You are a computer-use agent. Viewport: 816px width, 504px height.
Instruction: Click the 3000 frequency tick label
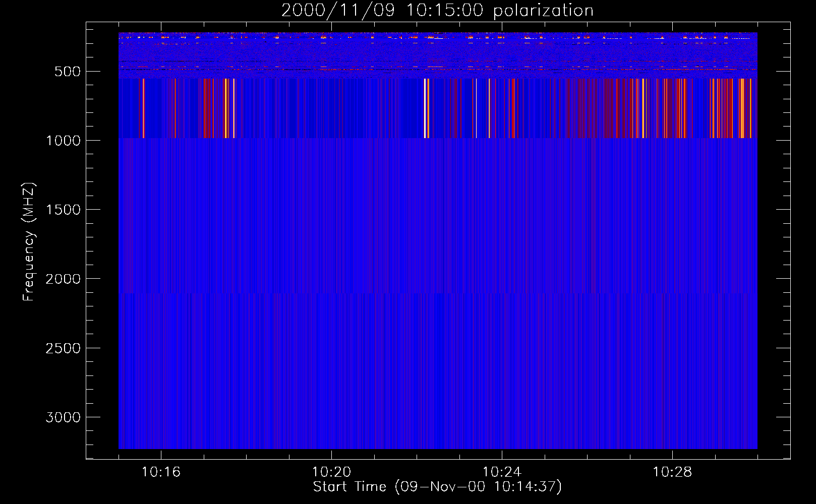[x=63, y=417]
